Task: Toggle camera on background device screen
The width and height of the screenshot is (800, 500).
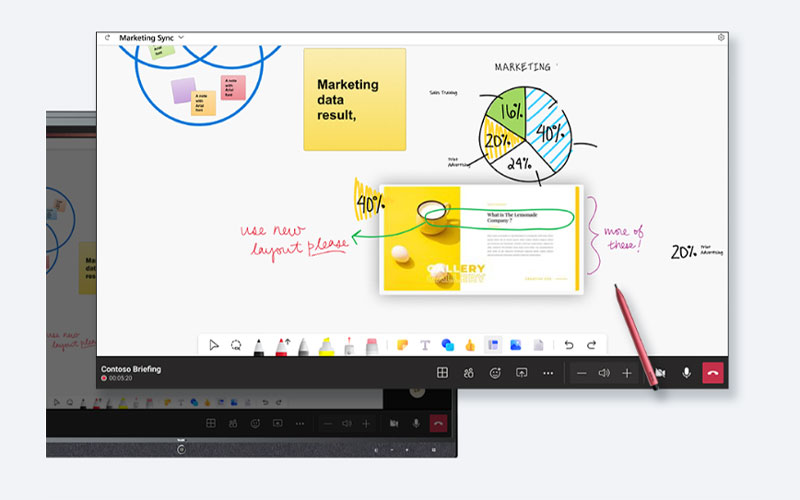Action: pos(394,423)
